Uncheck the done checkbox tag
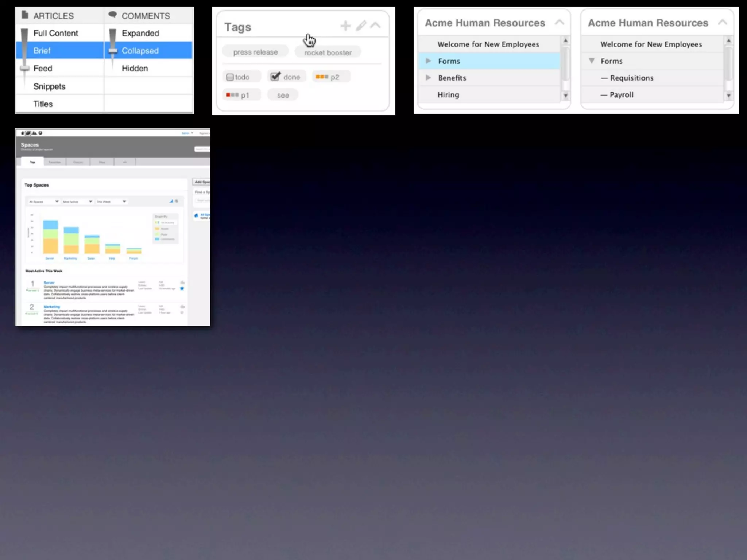The width and height of the screenshot is (747, 560). [x=275, y=77]
